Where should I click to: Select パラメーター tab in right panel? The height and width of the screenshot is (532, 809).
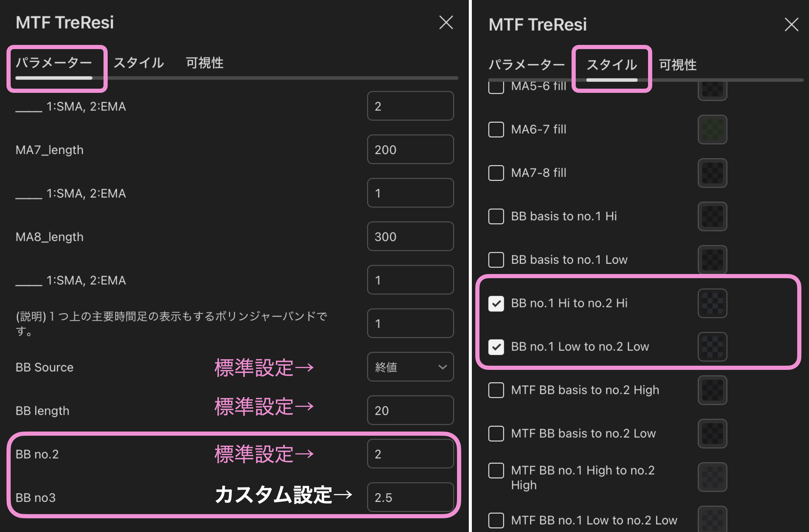point(527,65)
